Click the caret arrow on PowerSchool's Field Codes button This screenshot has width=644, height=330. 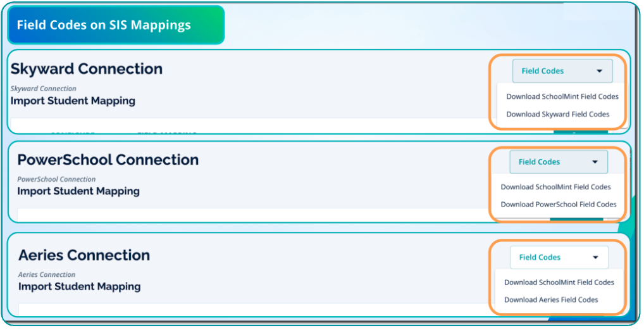[595, 162]
